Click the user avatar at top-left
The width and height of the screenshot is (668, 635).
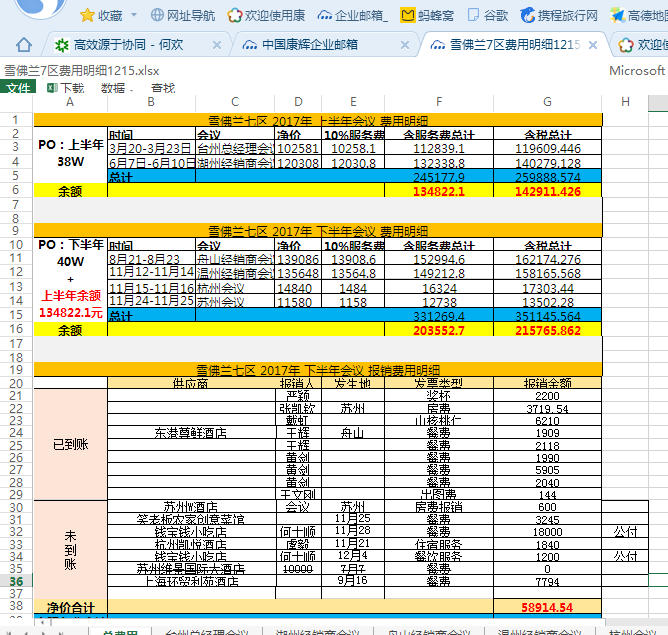[x=28, y=9]
